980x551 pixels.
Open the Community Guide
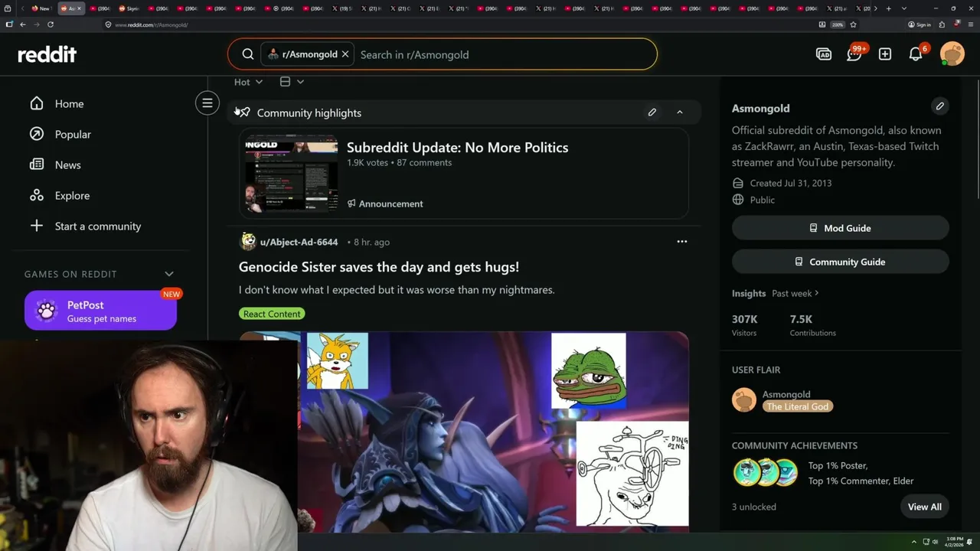(841, 262)
